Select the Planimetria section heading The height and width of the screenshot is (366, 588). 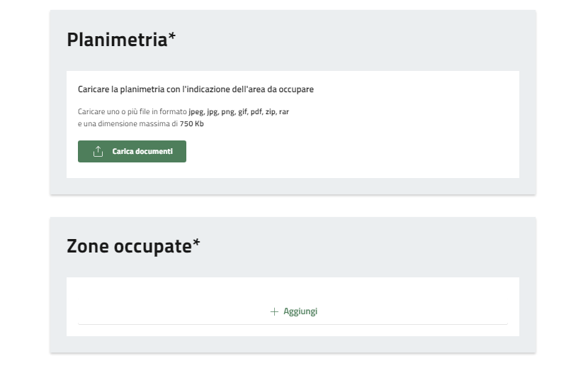click(117, 40)
